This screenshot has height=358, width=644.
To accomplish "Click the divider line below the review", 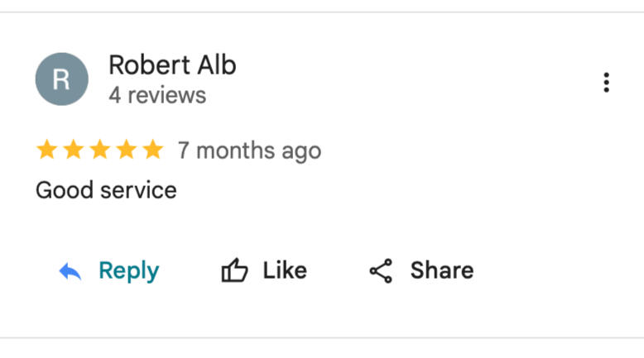I will pos(322,337).
